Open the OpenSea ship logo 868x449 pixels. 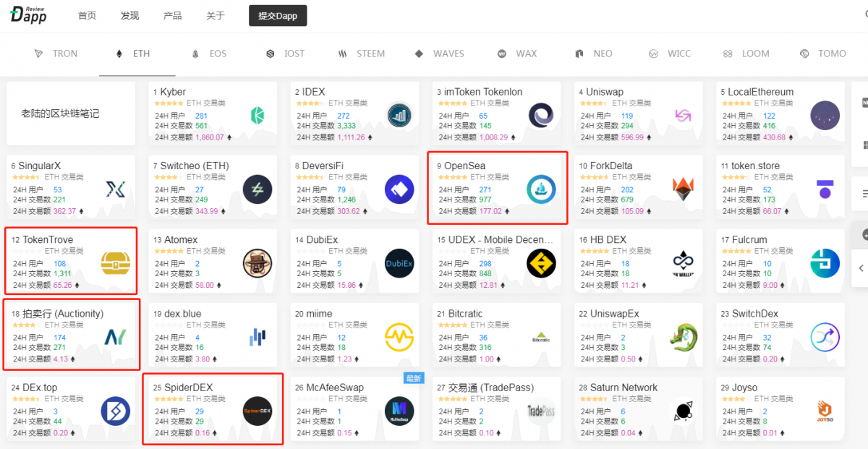point(541,189)
